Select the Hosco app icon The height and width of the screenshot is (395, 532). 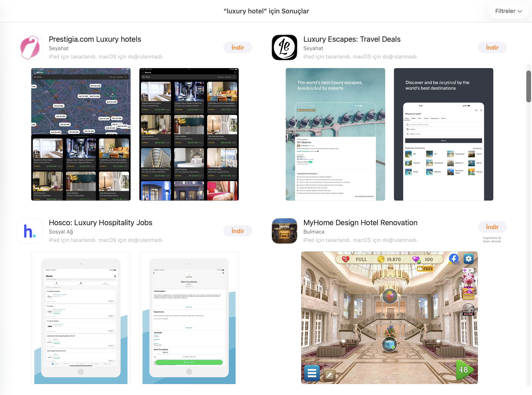(30, 230)
